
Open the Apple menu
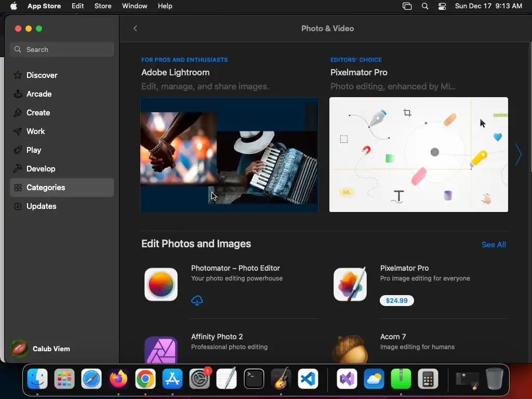[x=14, y=6]
